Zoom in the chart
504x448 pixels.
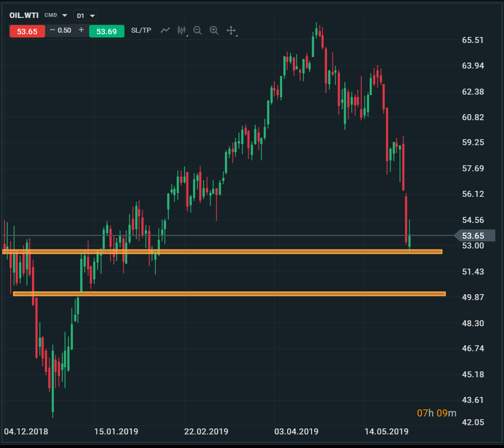point(214,30)
